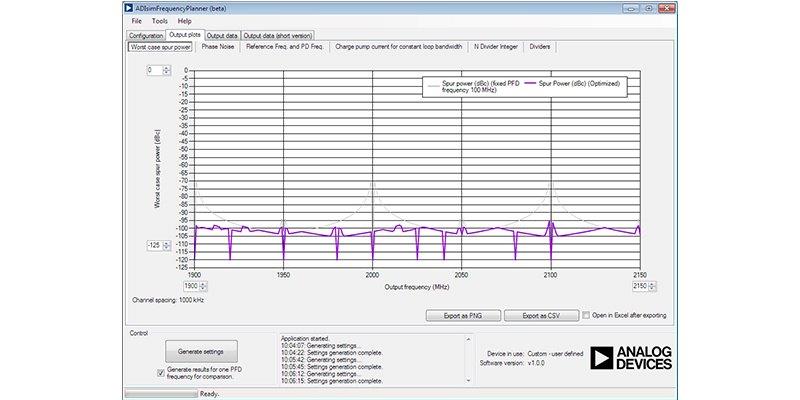Switch to the Configuration tab
Screen dimensions: 800x400
click(145, 35)
